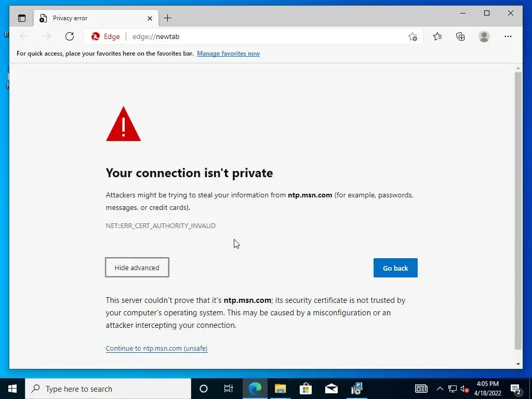Click the red Edge site info icon
The image size is (532, 399).
tap(96, 36)
